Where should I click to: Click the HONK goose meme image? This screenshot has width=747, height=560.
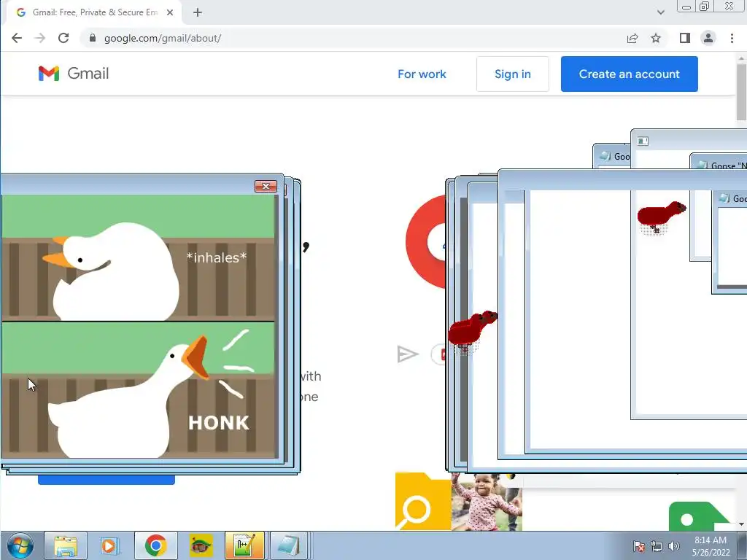pyautogui.click(x=139, y=326)
